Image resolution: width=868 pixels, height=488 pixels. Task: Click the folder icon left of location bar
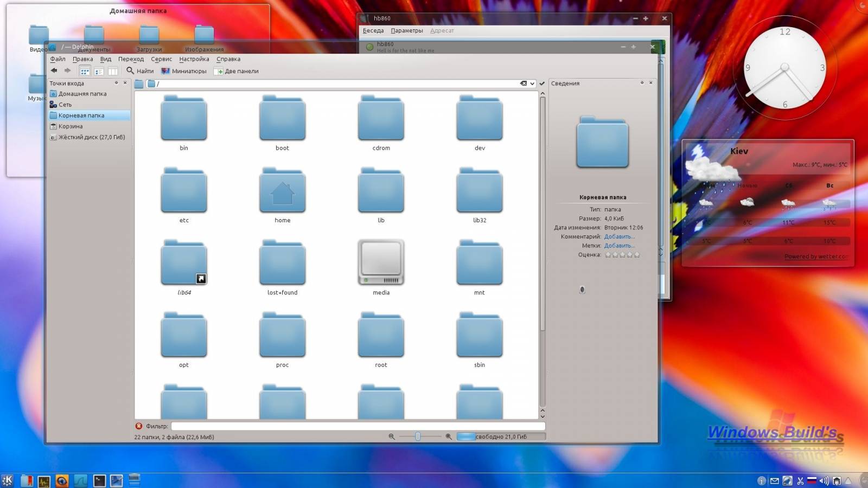click(139, 84)
